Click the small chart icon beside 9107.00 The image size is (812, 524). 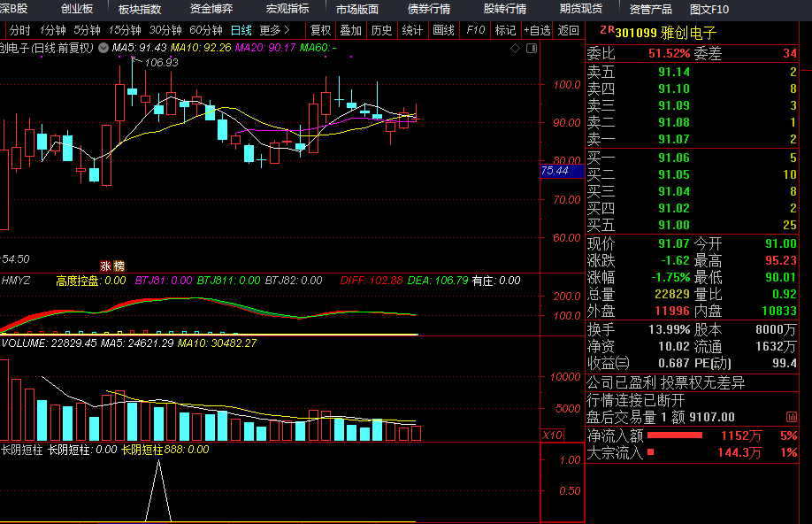tap(792, 417)
